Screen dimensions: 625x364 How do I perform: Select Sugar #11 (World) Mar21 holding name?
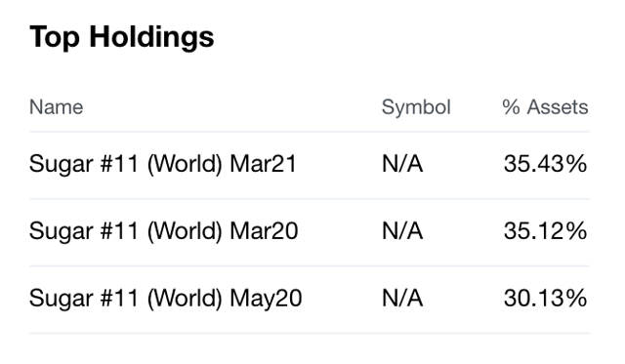(163, 164)
